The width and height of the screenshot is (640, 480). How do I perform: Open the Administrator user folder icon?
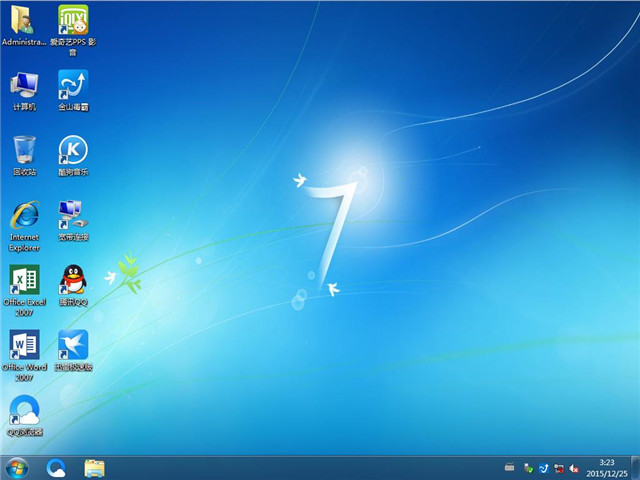click(24, 25)
